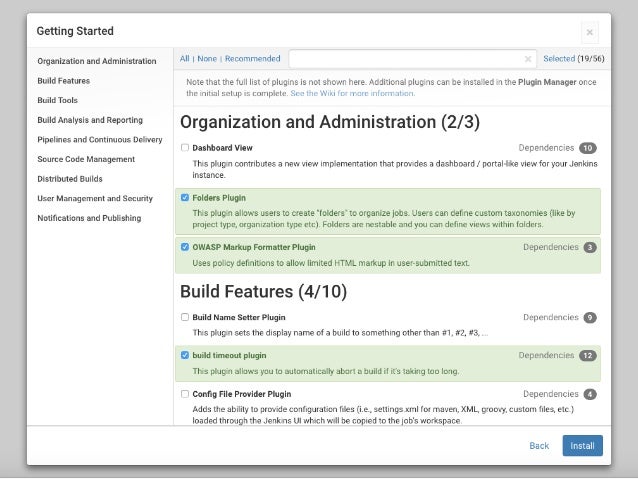Click the Back button
The image size is (638, 479).
539,446
